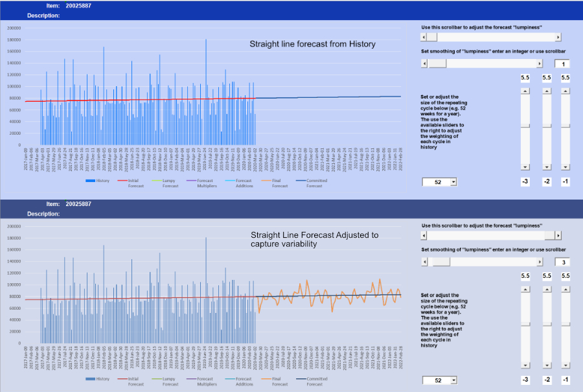Click the bottom lumpiness scrollbar thumb
Image resolution: width=583 pixels, height=392 pixels.
(x=551, y=236)
